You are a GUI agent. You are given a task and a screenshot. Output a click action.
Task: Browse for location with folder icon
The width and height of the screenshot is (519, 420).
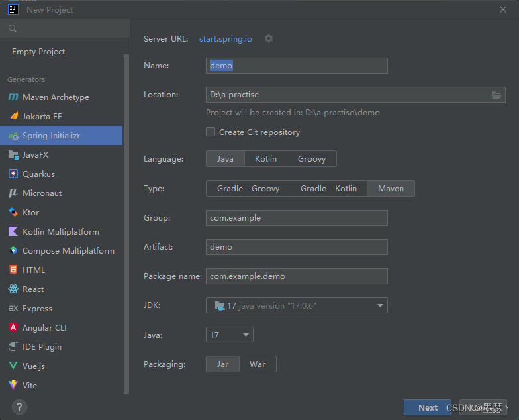click(x=496, y=95)
